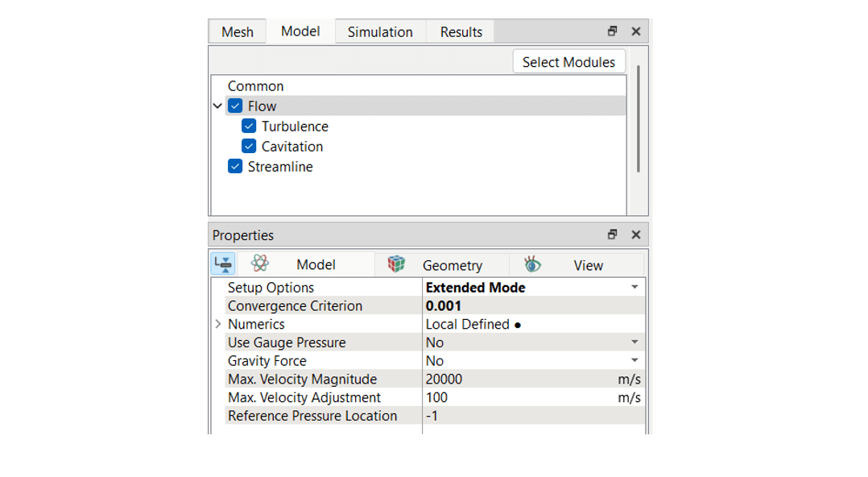Uncheck the Streamline checkbox
Image resolution: width=868 pixels, height=477 pixels.
(235, 166)
